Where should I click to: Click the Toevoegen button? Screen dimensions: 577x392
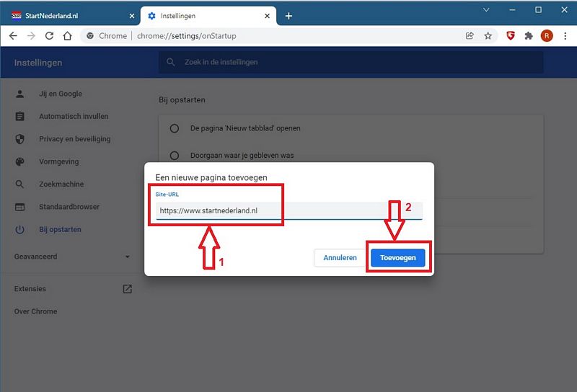(398, 258)
